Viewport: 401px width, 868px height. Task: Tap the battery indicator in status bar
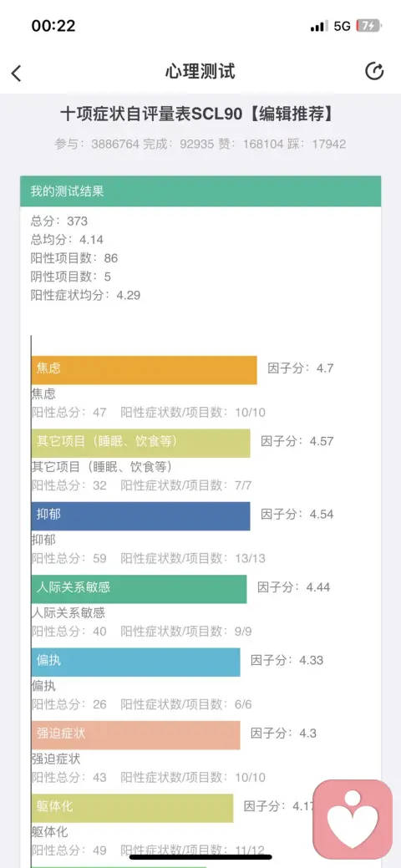point(368,25)
